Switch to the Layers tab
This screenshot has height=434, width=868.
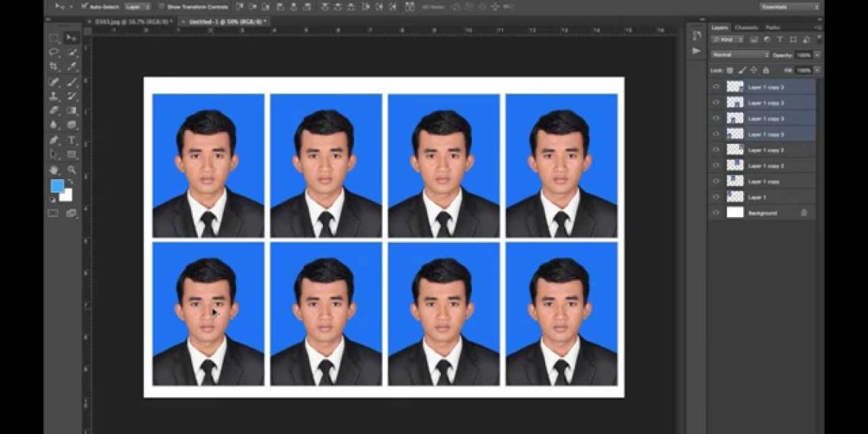click(x=720, y=27)
